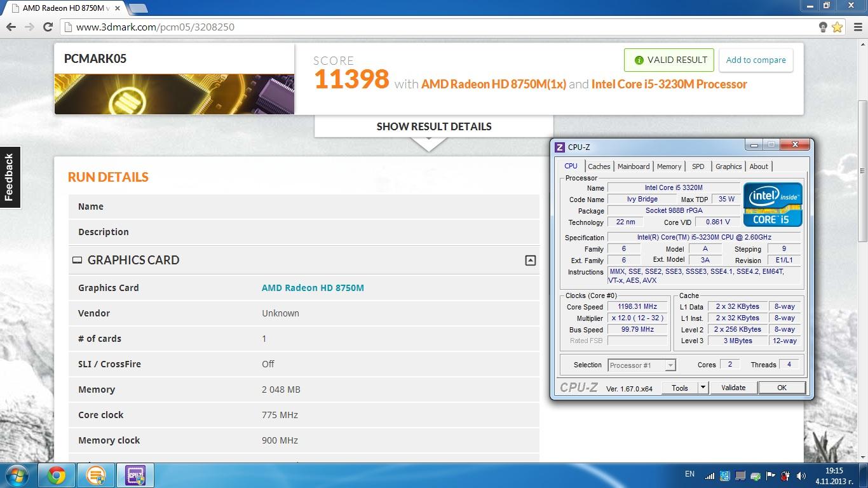Click the PCMark05 banner image
868x488 pixels.
[174, 94]
